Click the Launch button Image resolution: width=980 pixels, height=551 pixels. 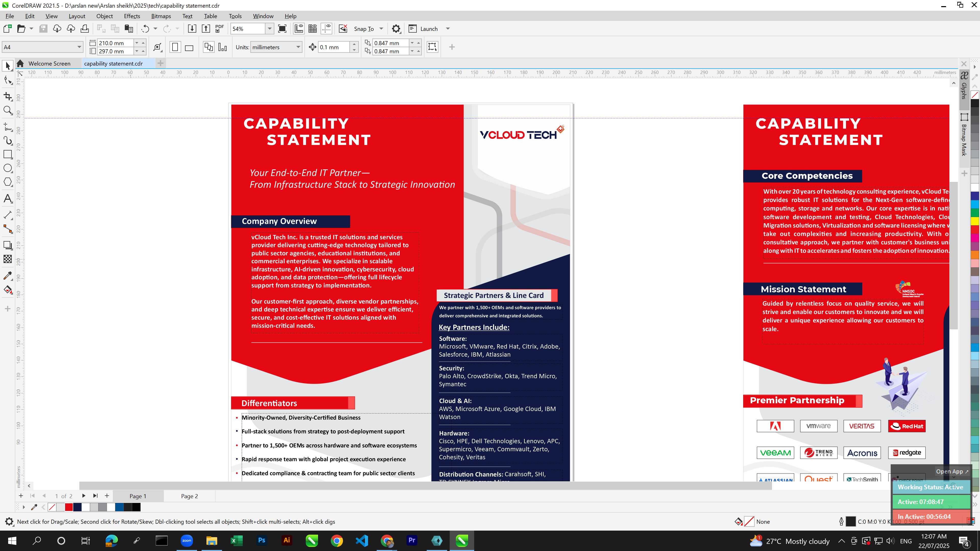423,29
